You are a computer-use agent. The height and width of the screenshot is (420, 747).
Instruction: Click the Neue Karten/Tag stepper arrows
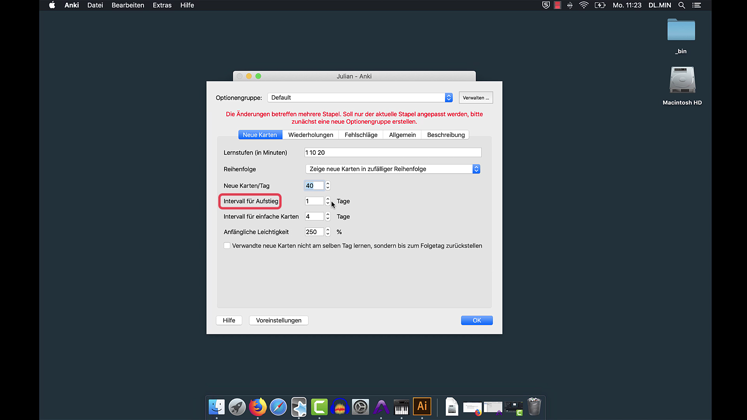pyautogui.click(x=328, y=186)
